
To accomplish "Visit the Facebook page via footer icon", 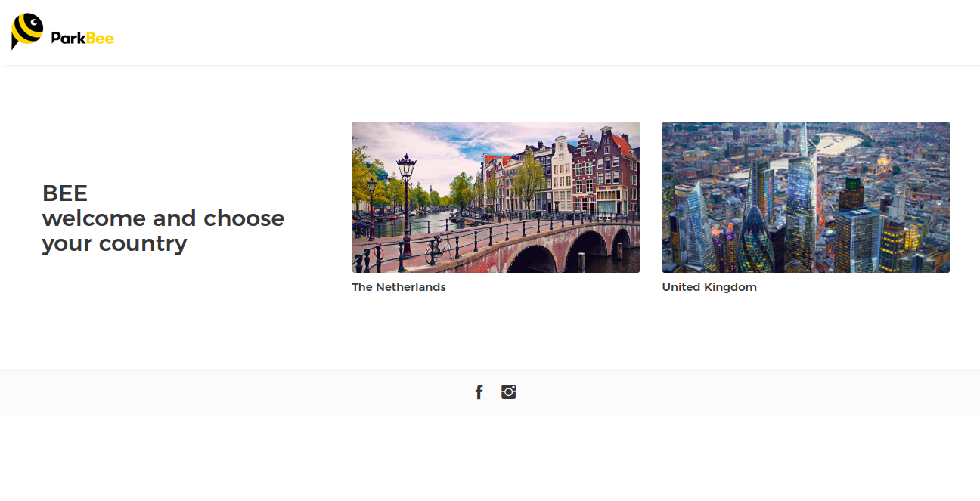I will (x=479, y=391).
